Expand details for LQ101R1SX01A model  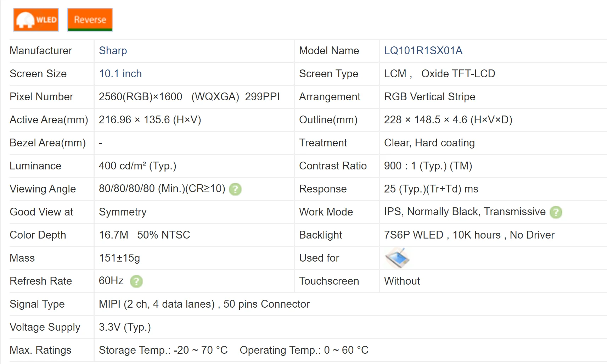tap(423, 51)
